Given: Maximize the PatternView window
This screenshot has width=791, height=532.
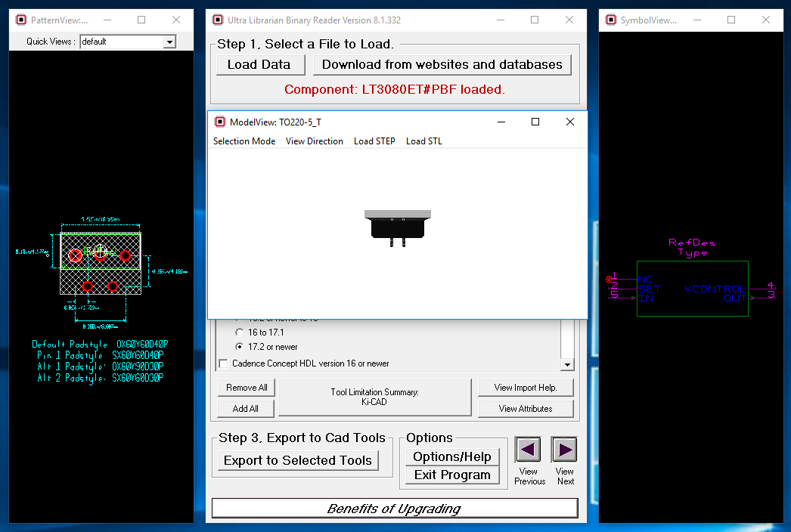Looking at the screenshot, I should click(141, 20).
